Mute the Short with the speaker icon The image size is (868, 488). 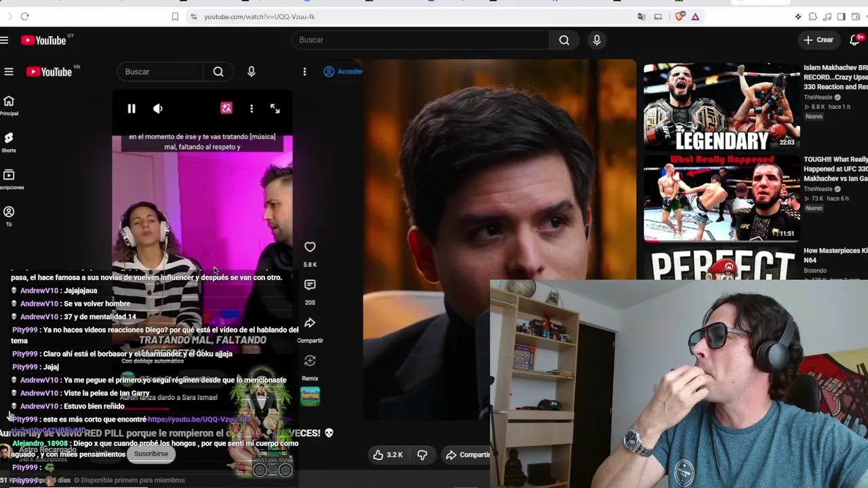click(x=158, y=108)
